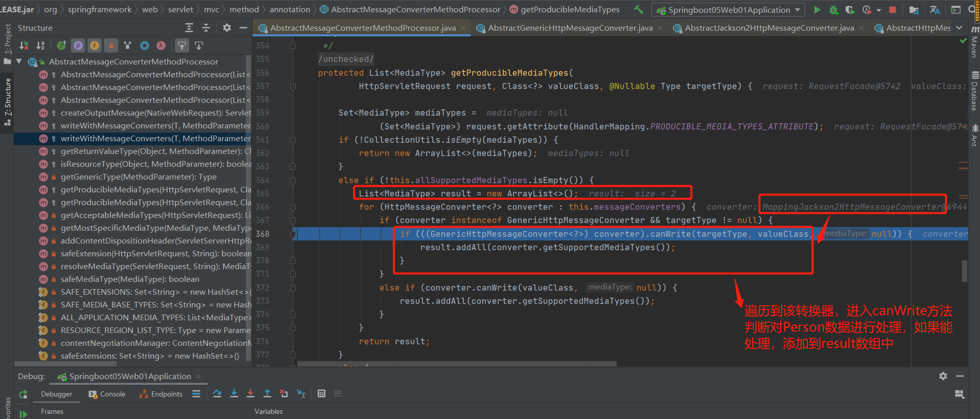
Task: Open the Structure panel settings gear
Action: click(227, 28)
